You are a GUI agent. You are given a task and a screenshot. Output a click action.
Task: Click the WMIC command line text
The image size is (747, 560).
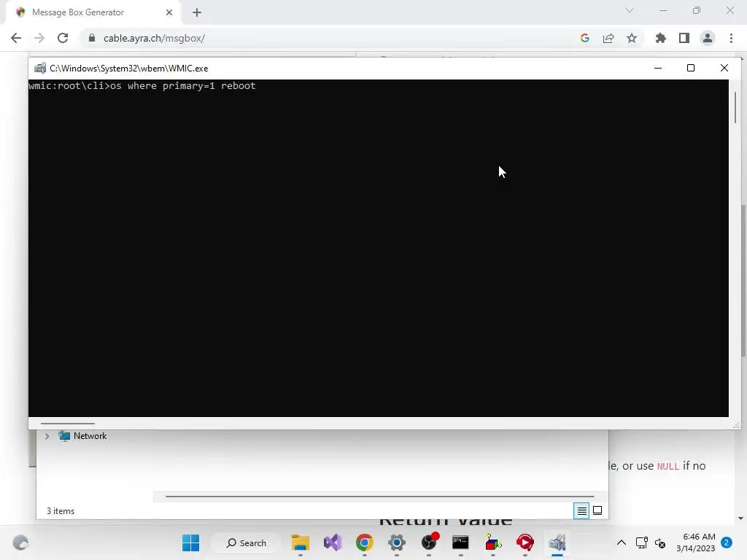coord(142,86)
